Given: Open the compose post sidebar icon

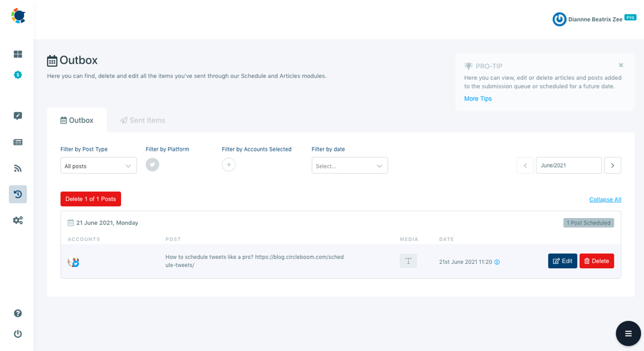Looking at the screenshot, I should [18, 116].
